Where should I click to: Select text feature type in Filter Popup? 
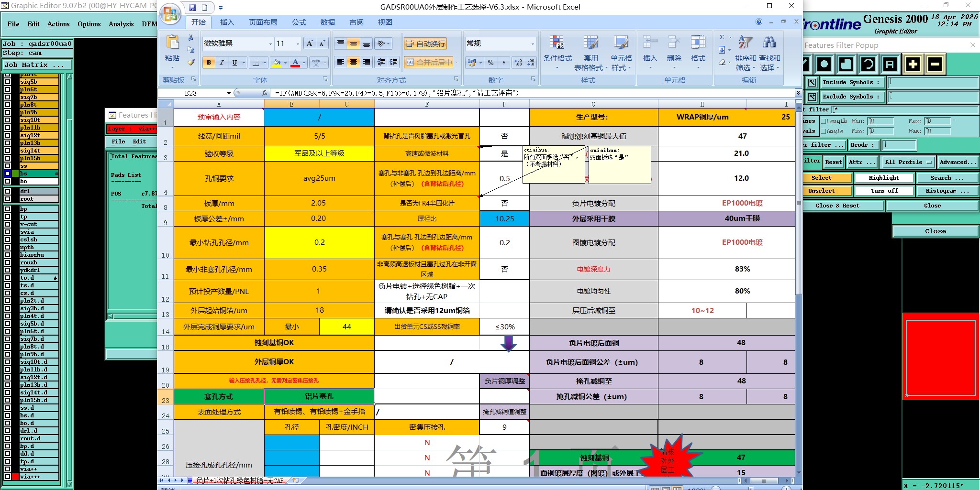click(890, 64)
